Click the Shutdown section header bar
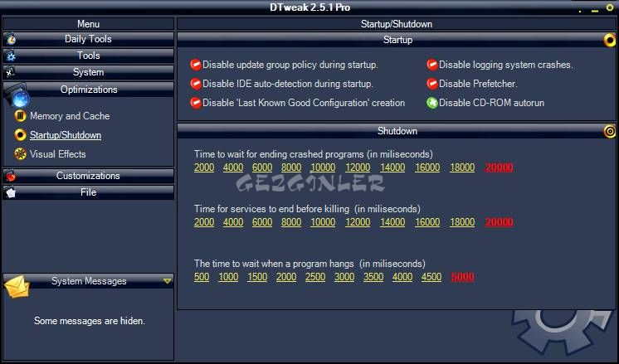Viewport: 619px width, 364px height. click(x=397, y=131)
